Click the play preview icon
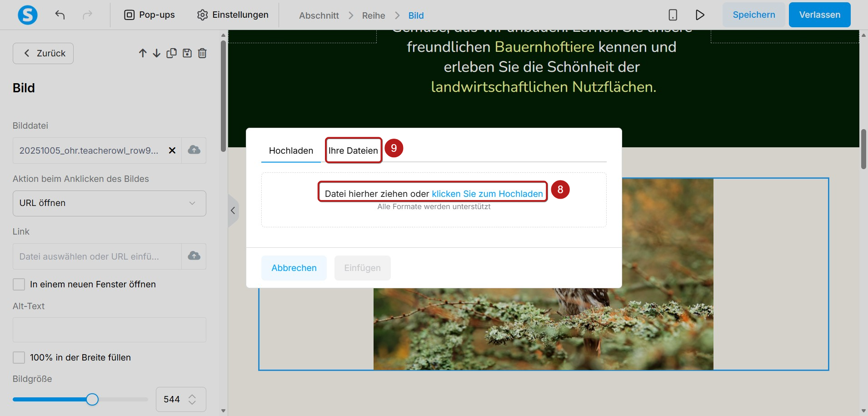 point(700,15)
